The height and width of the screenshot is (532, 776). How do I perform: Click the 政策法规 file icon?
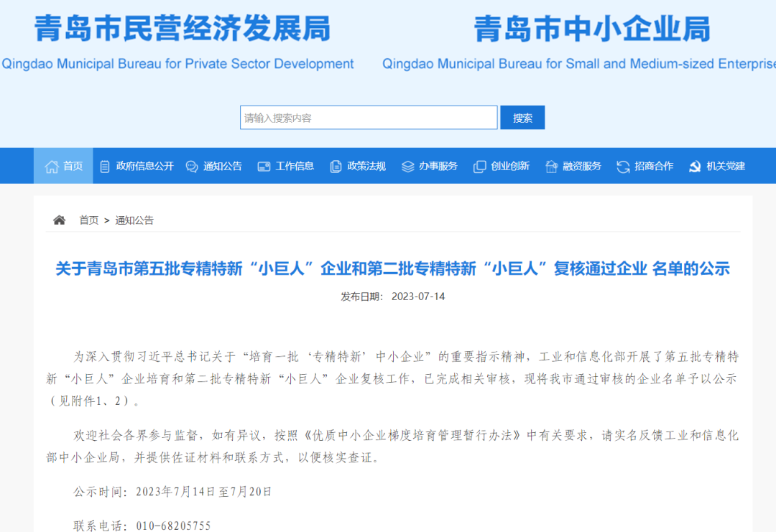[x=336, y=166]
